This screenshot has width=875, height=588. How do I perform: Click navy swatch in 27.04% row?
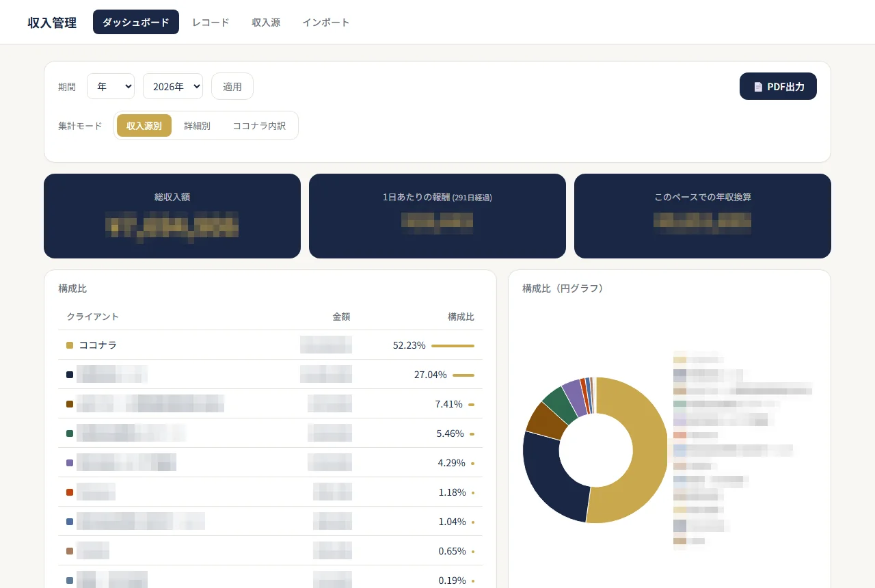tap(70, 375)
